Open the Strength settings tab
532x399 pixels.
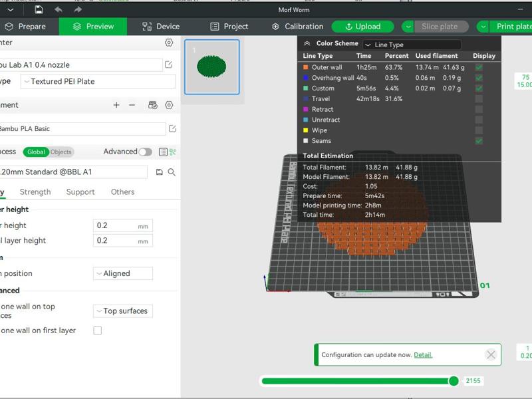35,192
